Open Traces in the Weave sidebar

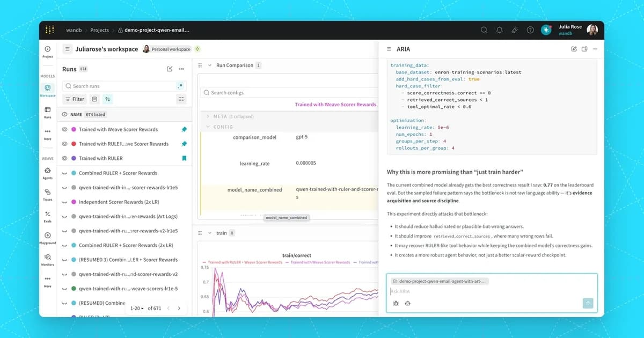[48, 195]
